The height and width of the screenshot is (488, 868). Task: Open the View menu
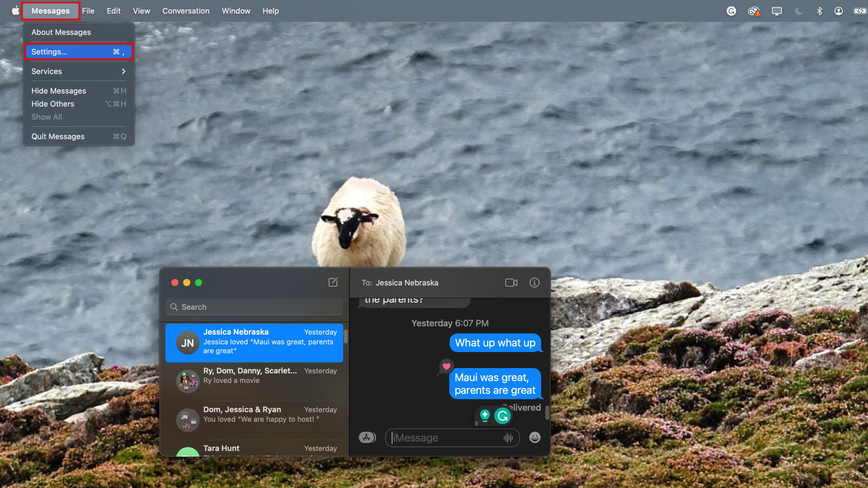[x=141, y=11]
